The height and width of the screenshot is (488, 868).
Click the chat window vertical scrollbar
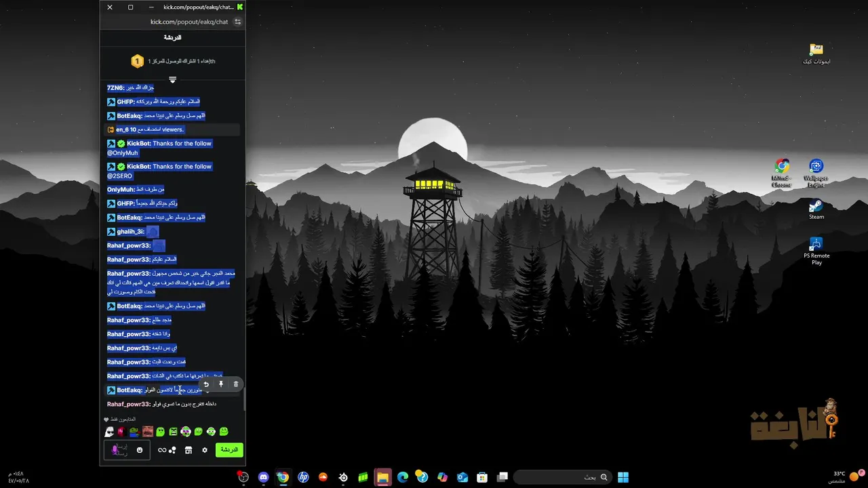244,400
